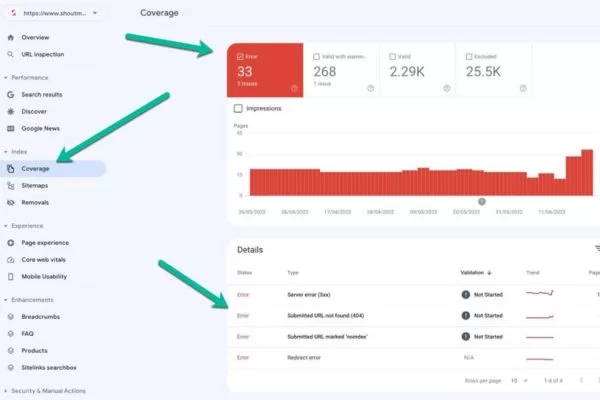Open the Sitemaps page
Image resolution: width=600 pixels, height=400 pixels.
click(x=35, y=186)
